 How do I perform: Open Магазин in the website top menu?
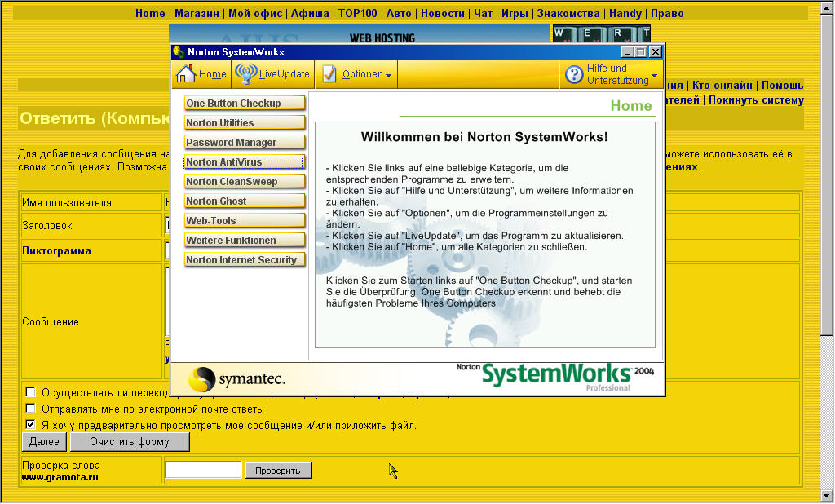[x=197, y=13]
